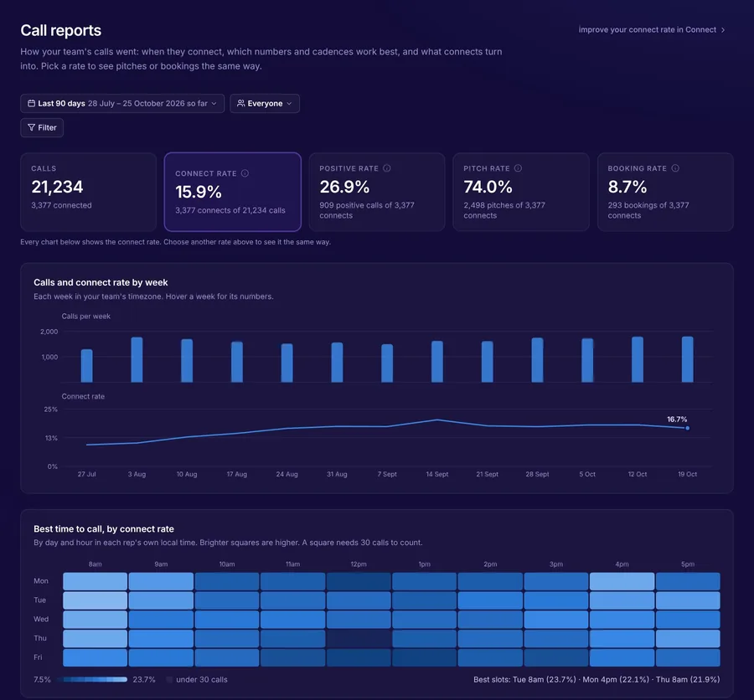Select the Calls metric card
The width and height of the screenshot is (754, 700).
(89, 192)
